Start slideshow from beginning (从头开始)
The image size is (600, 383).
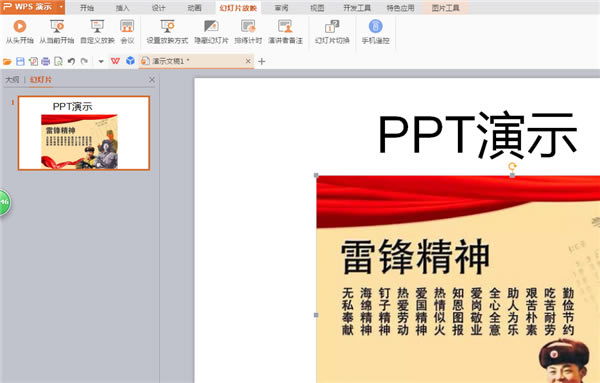point(20,31)
